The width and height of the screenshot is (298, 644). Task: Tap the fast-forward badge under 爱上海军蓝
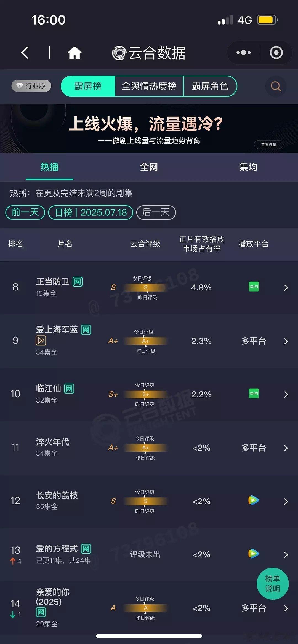[41, 341]
